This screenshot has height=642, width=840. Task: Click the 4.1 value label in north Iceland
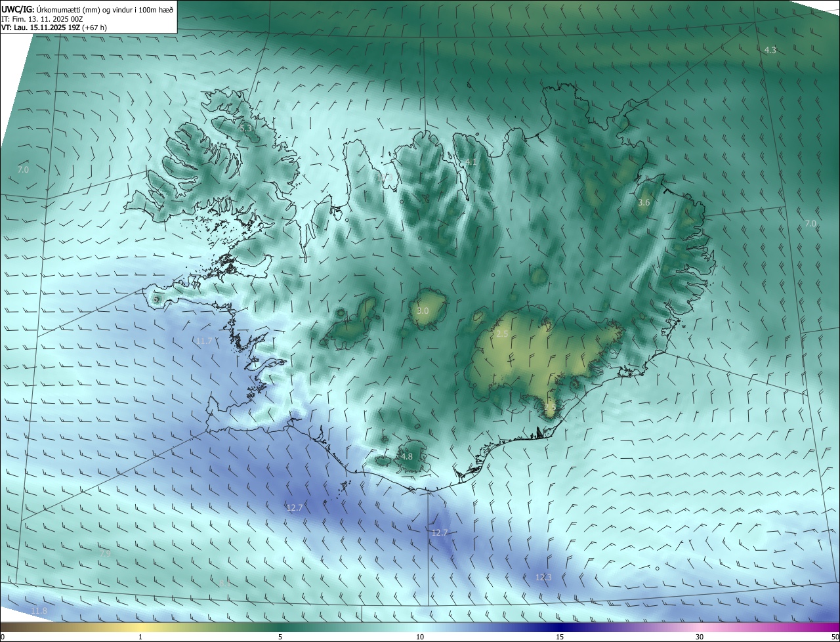pos(471,162)
